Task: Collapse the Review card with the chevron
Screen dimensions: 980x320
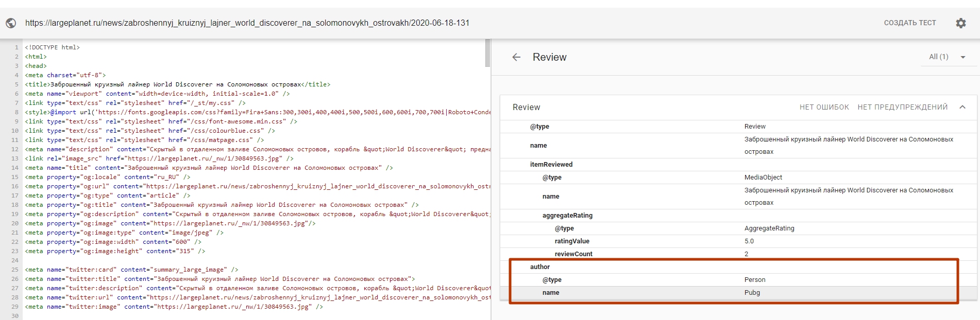Action: (x=962, y=107)
